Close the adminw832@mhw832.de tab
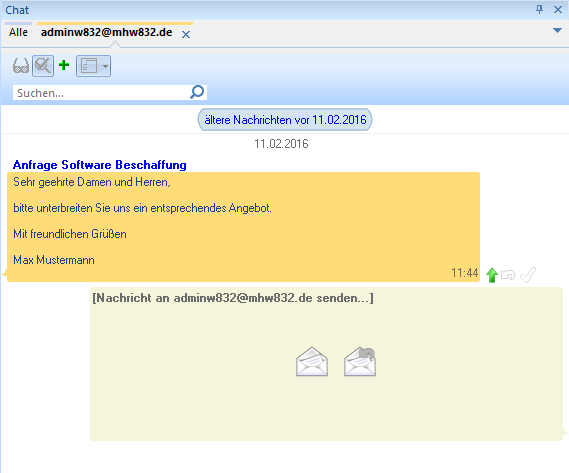The width and height of the screenshot is (569, 473). point(186,34)
